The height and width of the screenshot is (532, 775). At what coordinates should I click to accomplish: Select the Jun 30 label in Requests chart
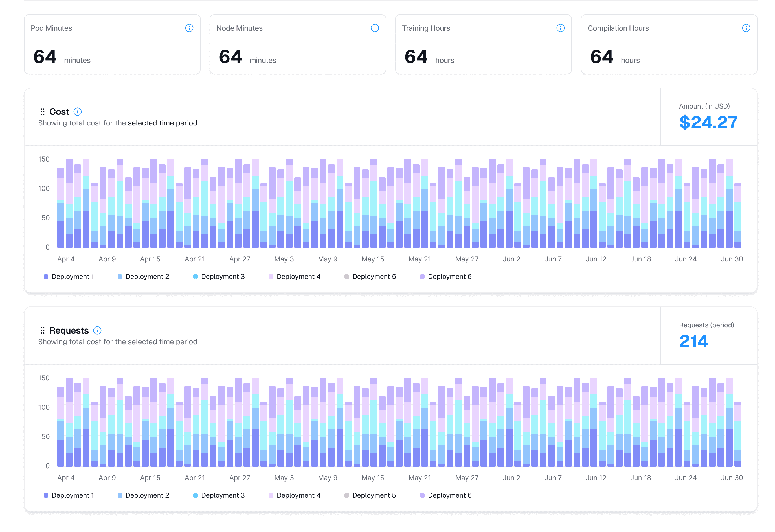click(x=732, y=478)
